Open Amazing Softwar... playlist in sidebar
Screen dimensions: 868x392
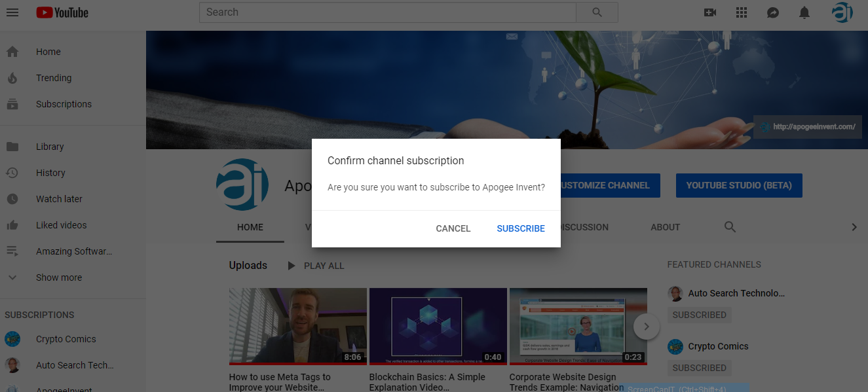click(x=74, y=251)
